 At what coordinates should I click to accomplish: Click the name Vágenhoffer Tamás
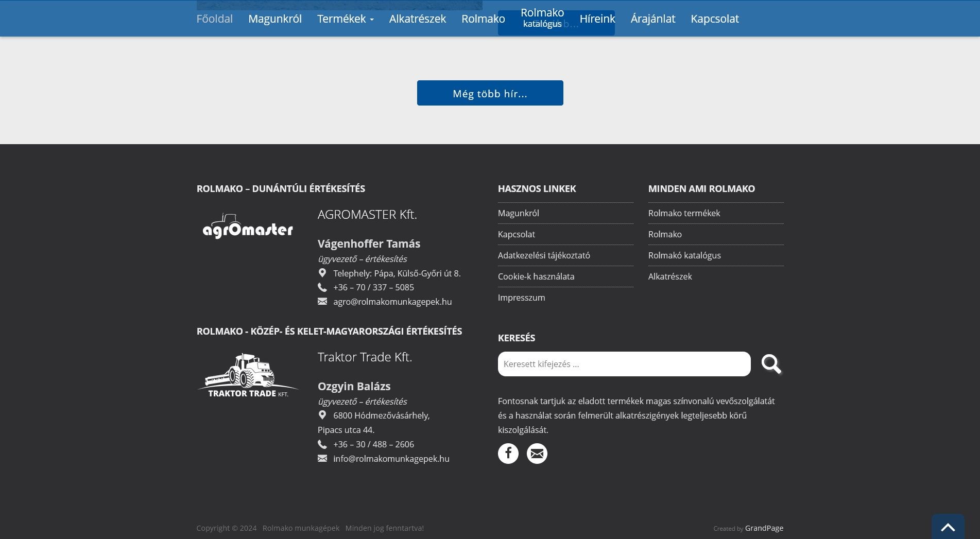click(x=369, y=244)
